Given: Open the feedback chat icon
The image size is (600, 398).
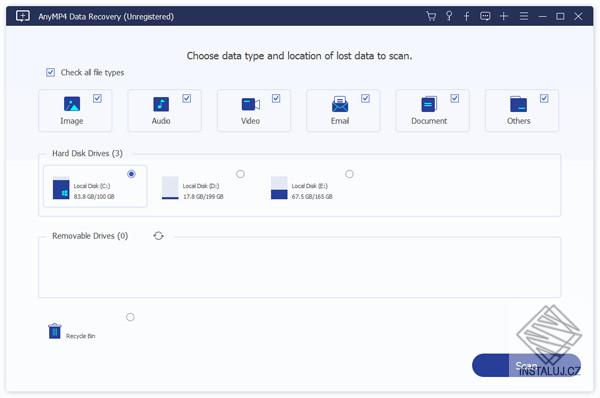Looking at the screenshot, I should [x=485, y=16].
